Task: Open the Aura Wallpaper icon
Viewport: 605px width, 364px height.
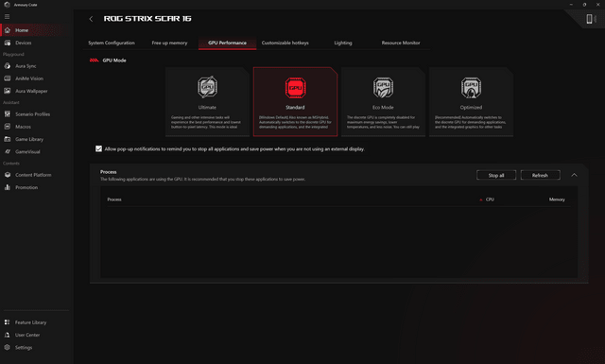Action: tap(8, 91)
